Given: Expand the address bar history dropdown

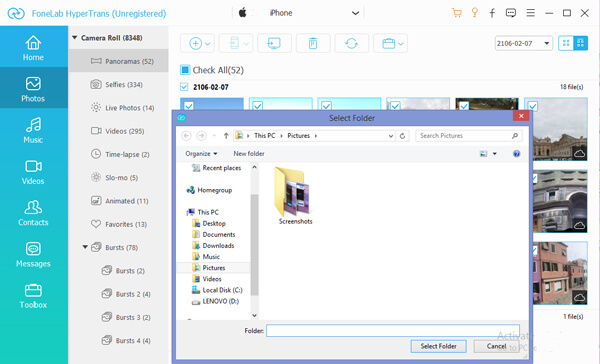Looking at the screenshot, I should coord(391,136).
